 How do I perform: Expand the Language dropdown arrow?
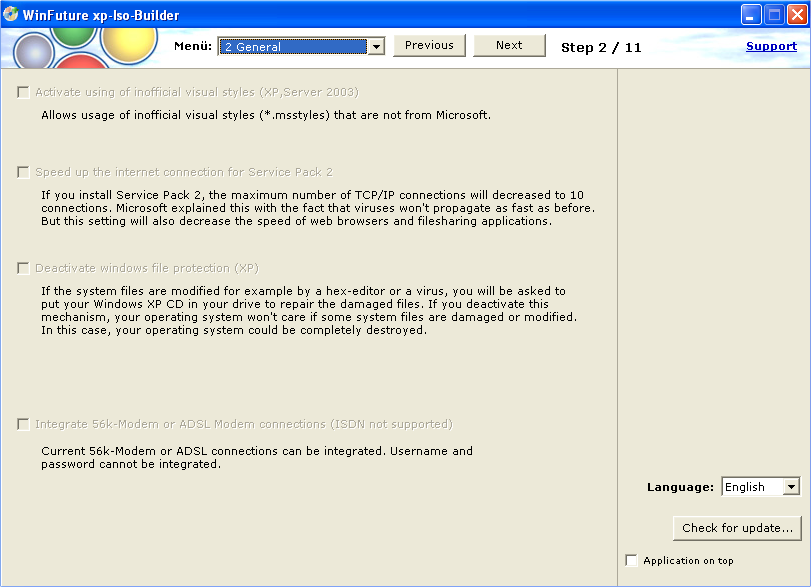coord(791,487)
